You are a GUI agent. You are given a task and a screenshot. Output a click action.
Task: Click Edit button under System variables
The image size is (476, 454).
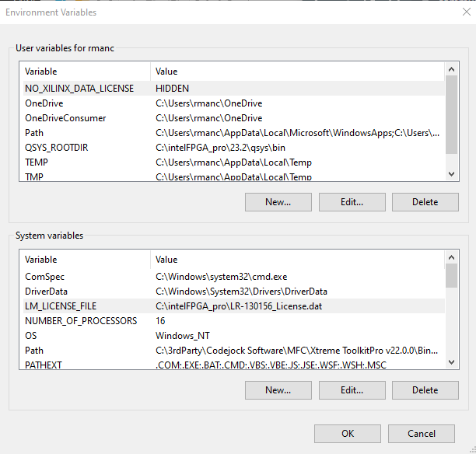coord(352,390)
